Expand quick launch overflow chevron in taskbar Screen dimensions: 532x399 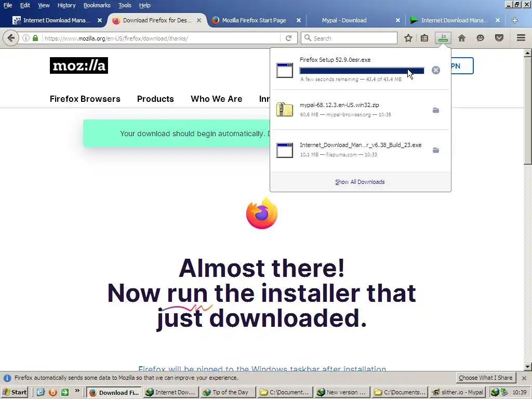pyautogui.click(x=77, y=391)
